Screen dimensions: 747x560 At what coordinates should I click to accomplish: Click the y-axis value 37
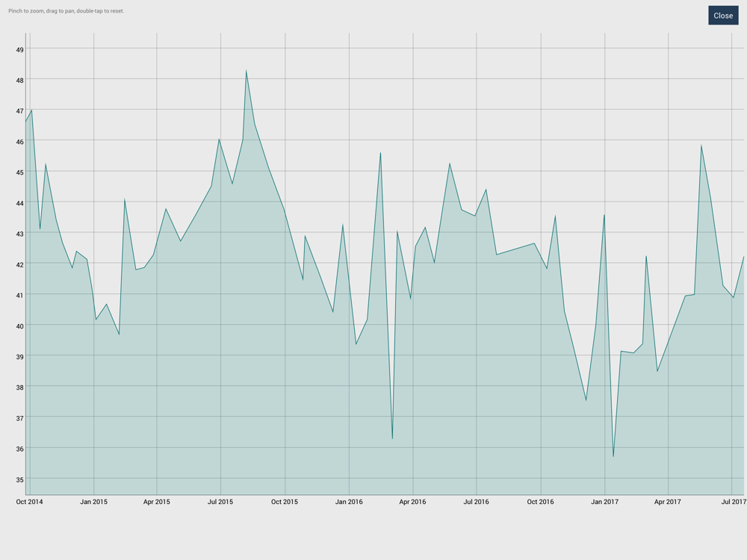click(19, 417)
